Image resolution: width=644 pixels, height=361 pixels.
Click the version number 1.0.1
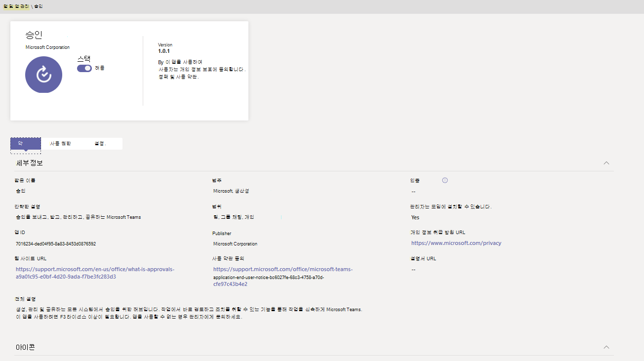tap(164, 51)
